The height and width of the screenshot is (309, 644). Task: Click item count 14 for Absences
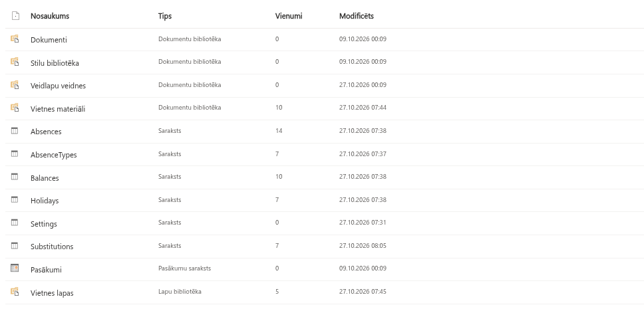(x=279, y=131)
